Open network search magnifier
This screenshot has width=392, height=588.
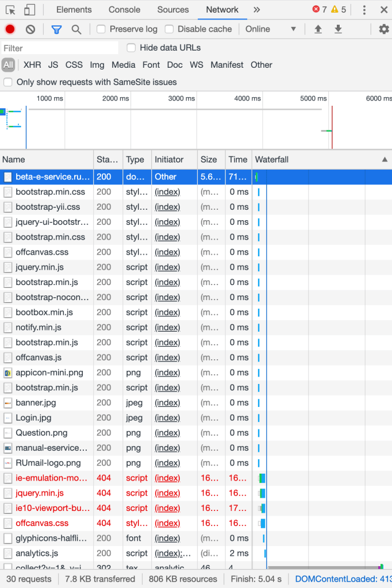[x=76, y=29]
